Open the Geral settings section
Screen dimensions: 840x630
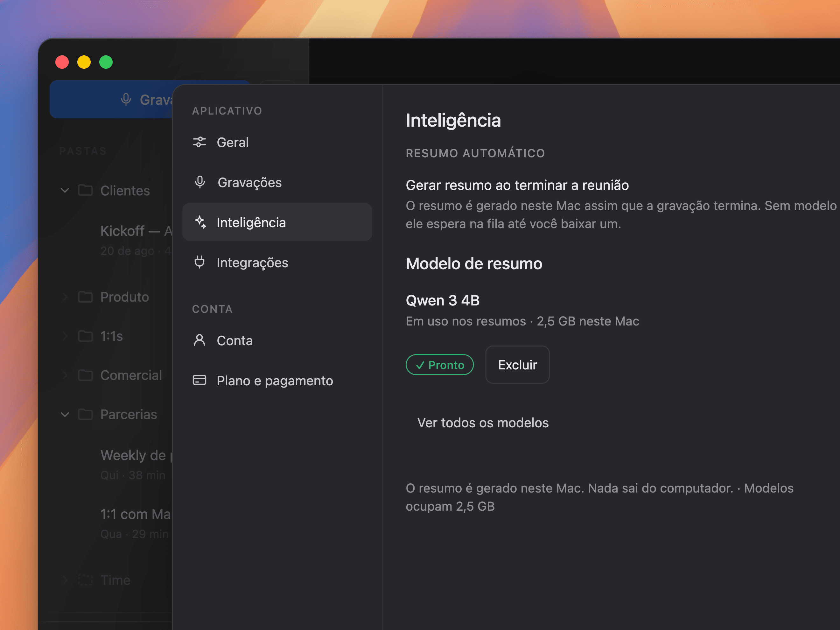(277, 143)
